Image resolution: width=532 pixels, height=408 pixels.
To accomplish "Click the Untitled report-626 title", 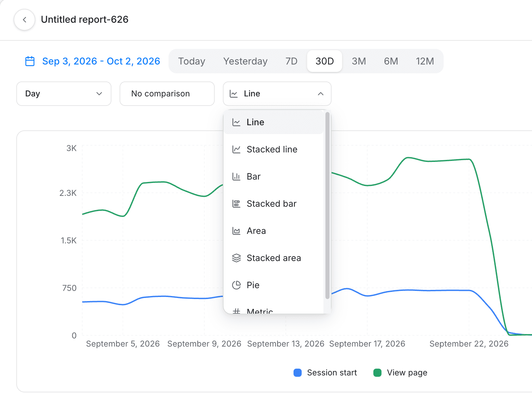I will point(85,20).
